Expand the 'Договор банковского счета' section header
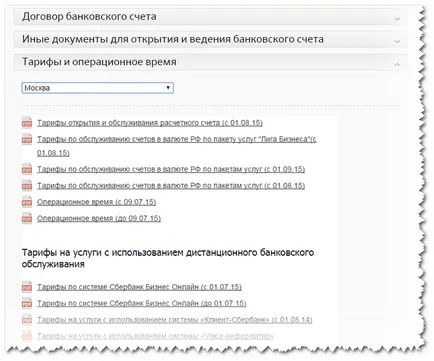 (x=211, y=17)
